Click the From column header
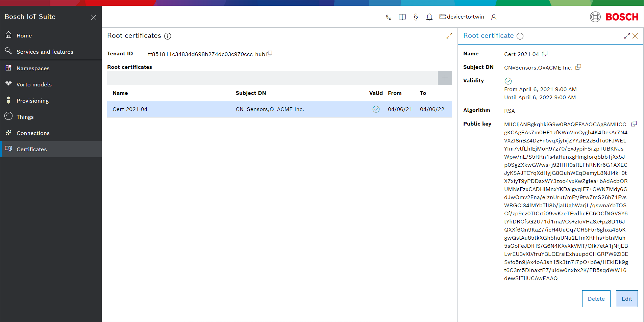The width and height of the screenshot is (644, 322). (395, 93)
